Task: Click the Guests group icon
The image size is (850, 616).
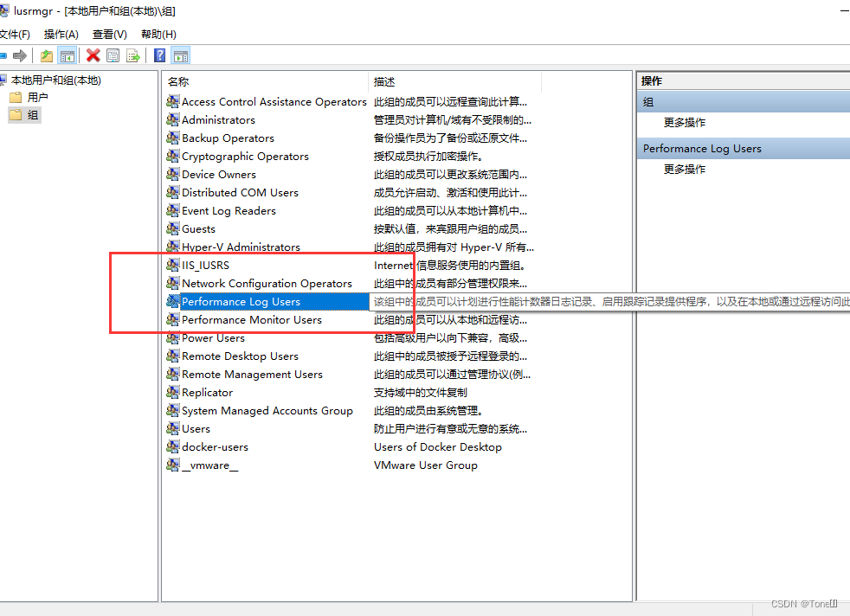Action: (173, 228)
